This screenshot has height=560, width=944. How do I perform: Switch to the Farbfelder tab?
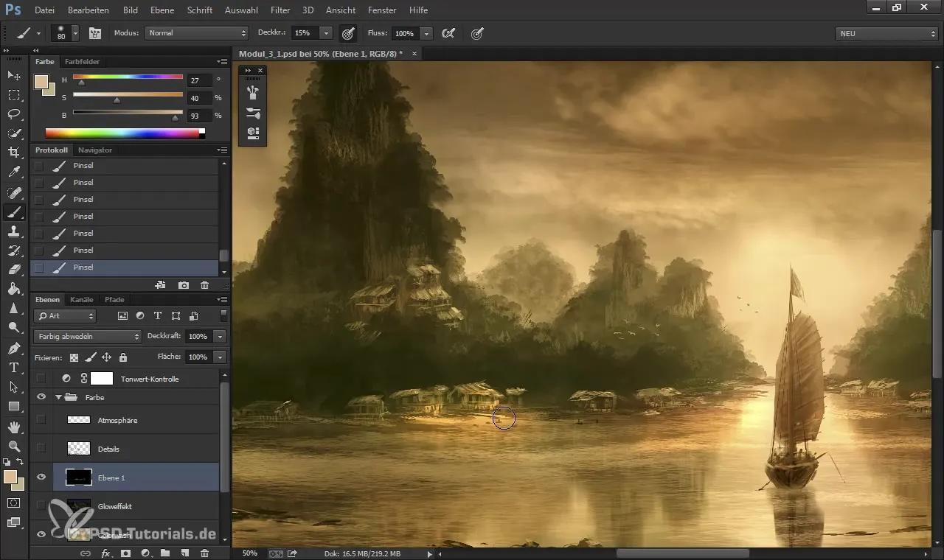coord(82,62)
